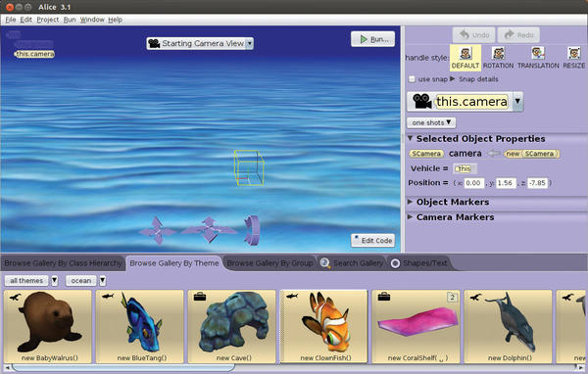Select the ROTATION handle style
The height and width of the screenshot is (374, 588).
point(498,58)
